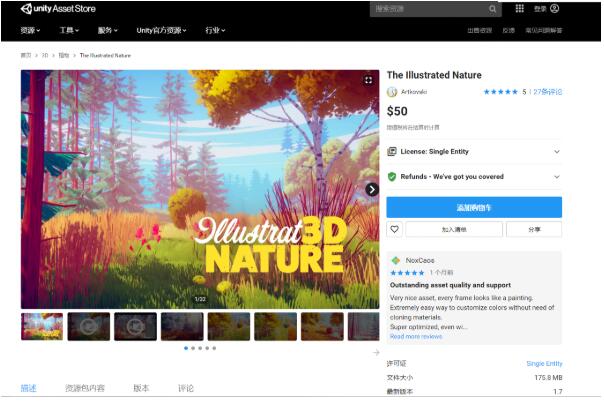Click 出售资源 link in header

[480, 30]
